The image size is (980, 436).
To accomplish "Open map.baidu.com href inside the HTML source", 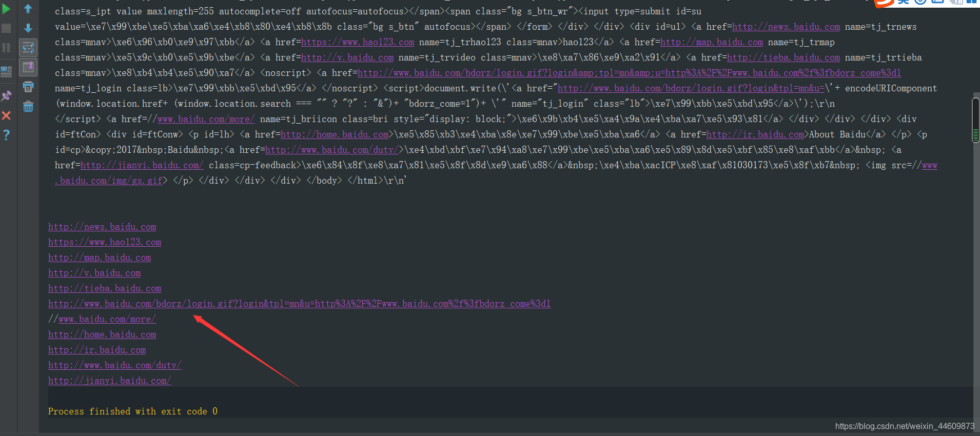I will (712, 42).
